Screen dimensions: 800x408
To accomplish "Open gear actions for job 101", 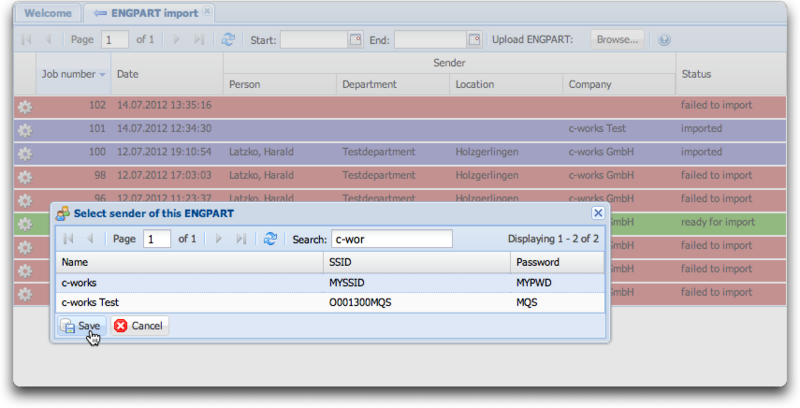I will [x=25, y=129].
